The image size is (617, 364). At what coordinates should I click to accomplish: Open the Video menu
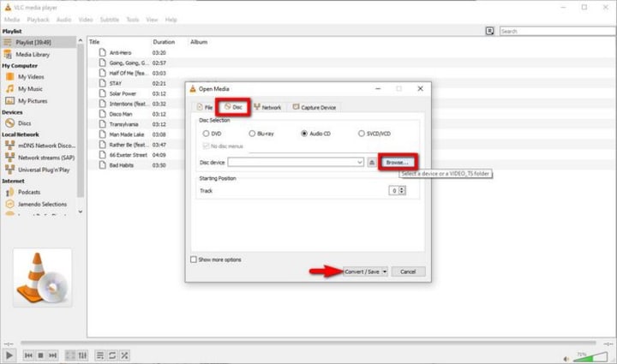click(86, 19)
